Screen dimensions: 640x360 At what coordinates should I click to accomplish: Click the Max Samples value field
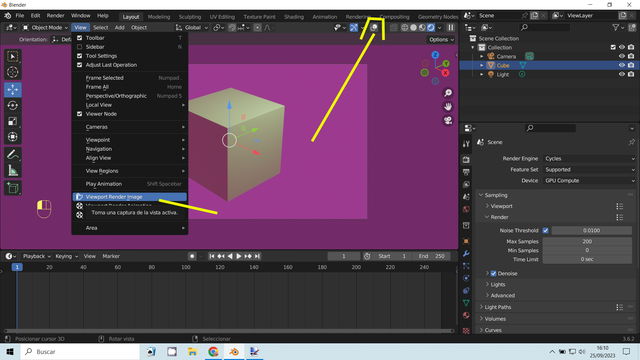[x=587, y=241]
